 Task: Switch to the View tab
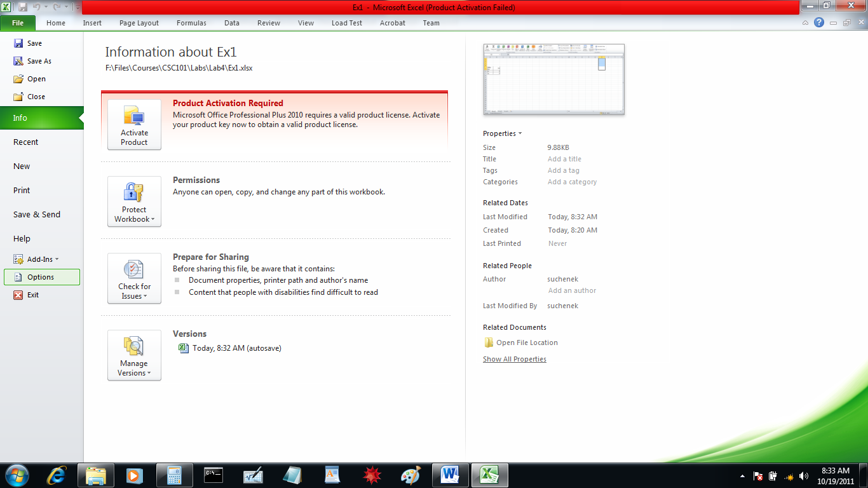point(306,23)
